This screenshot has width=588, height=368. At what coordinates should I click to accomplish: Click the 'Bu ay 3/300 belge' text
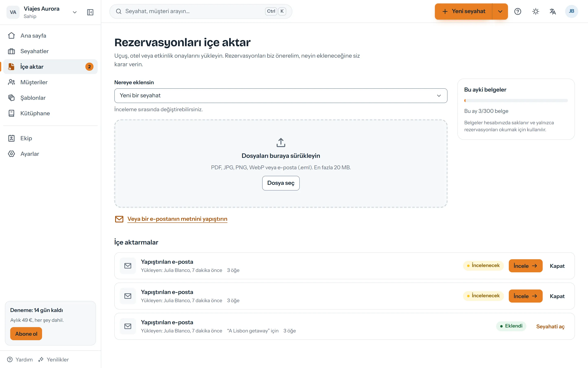[x=486, y=111]
